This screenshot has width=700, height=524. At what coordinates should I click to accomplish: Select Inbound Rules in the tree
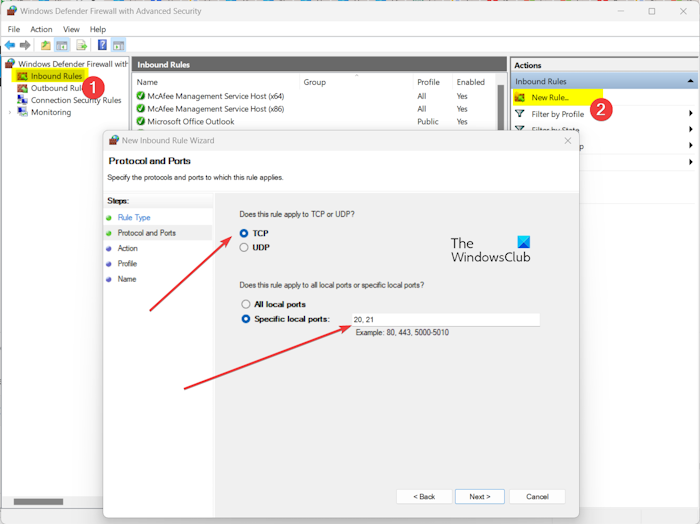click(56, 76)
